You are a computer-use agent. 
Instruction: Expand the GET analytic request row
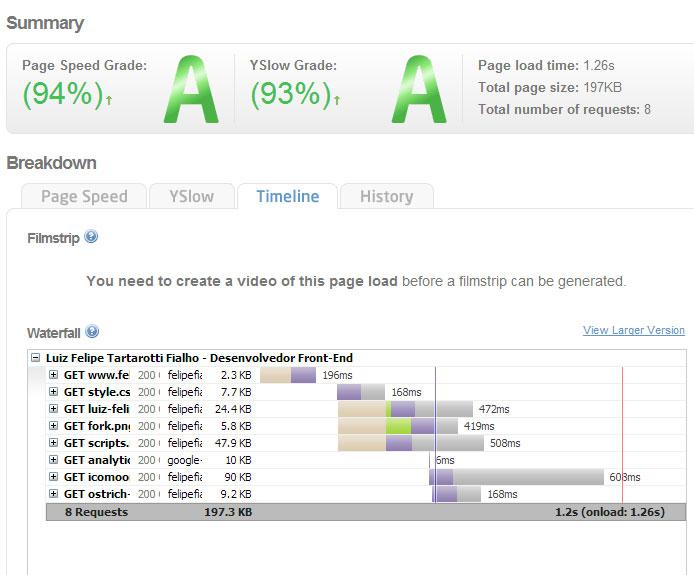click(54, 459)
